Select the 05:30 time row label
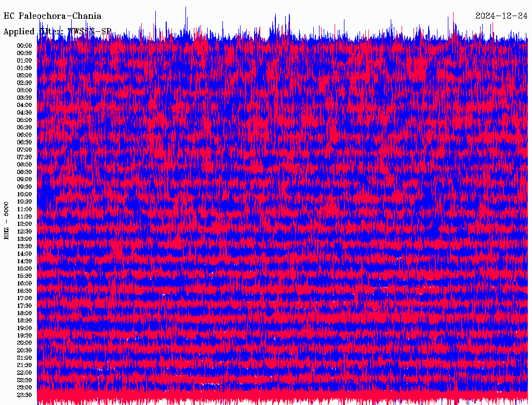 tap(24, 128)
